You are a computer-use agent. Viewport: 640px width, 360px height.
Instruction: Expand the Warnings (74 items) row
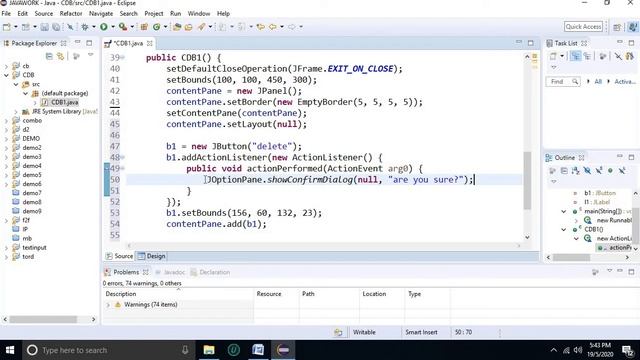(x=108, y=304)
